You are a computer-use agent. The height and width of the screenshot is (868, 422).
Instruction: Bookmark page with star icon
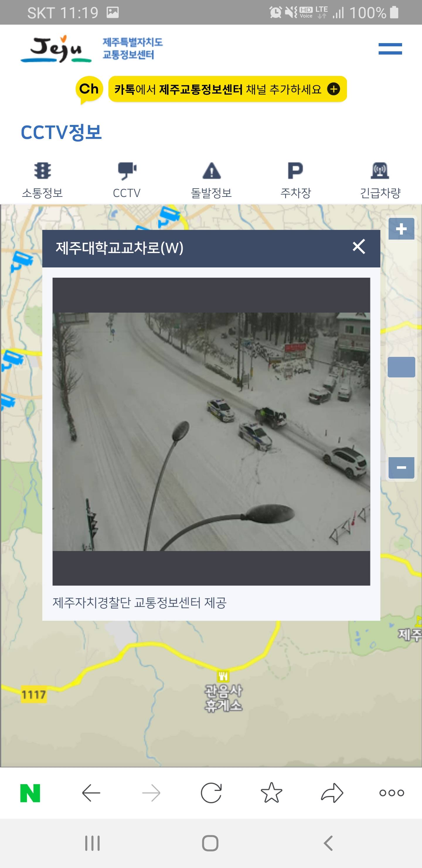tap(271, 793)
